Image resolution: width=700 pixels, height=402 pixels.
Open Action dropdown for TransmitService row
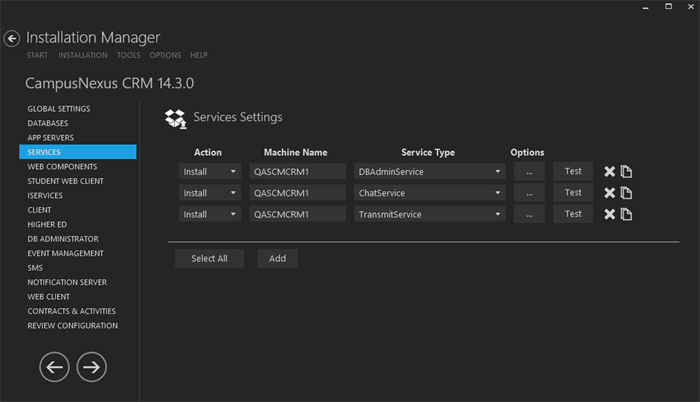[210, 214]
